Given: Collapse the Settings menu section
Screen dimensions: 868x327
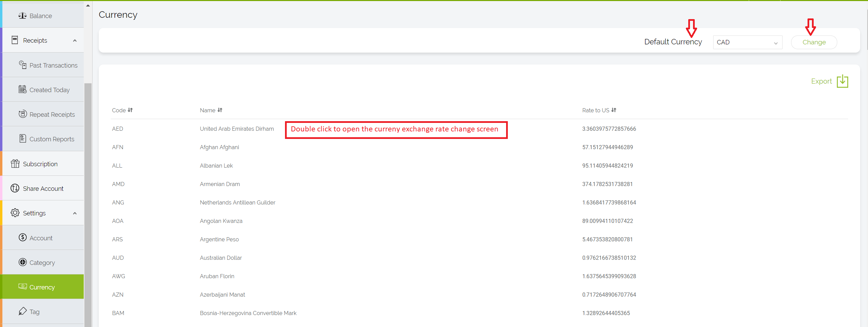Looking at the screenshot, I should (75, 213).
